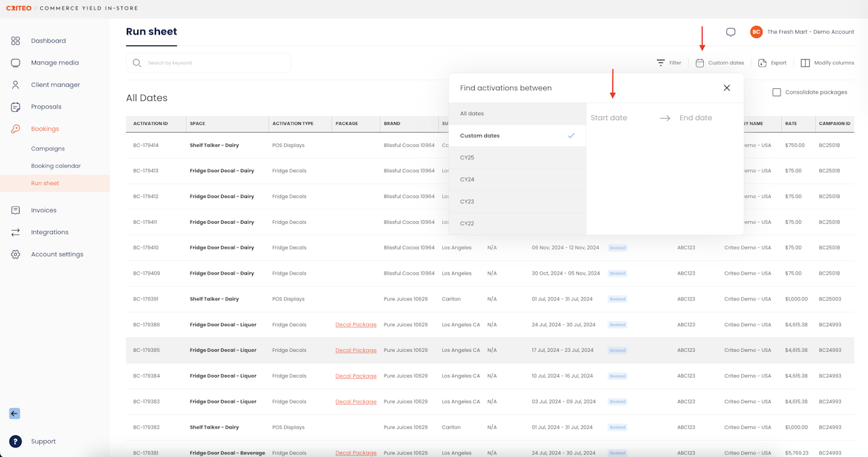This screenshot has height=457, width=868.
Task: Click the Export icon
Action: pos(762,63)
